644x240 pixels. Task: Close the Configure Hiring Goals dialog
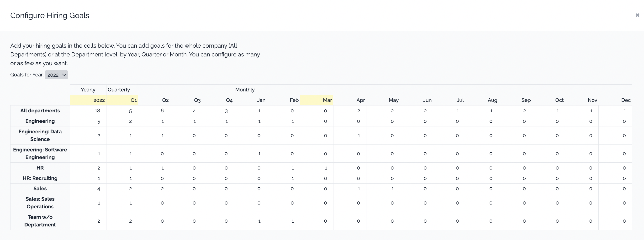[x=637, y=15]
